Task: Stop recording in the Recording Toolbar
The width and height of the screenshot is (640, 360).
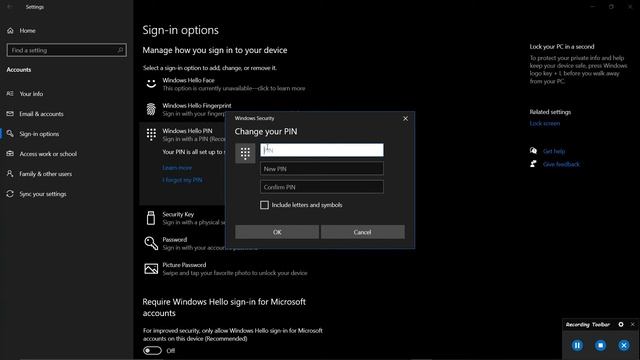Action: click(x=600, y=345)
